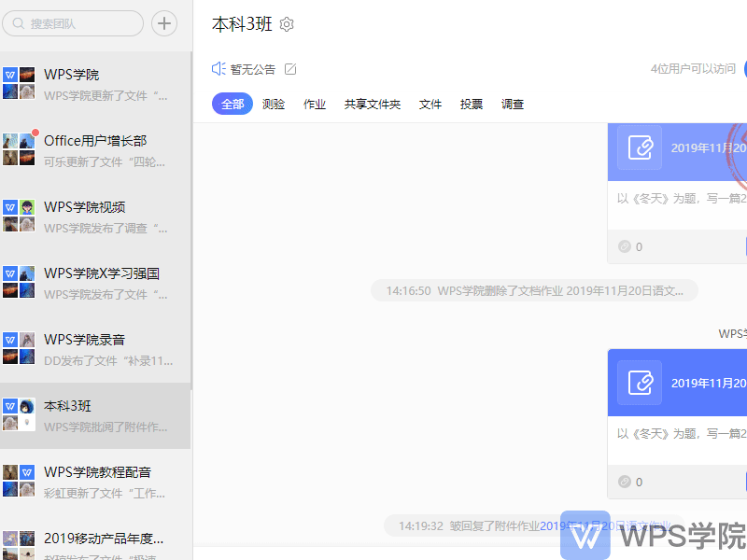The image size is (747, 560).
Task: Open the WPS学院教程配音 team
Action: [x=95, y=482]
